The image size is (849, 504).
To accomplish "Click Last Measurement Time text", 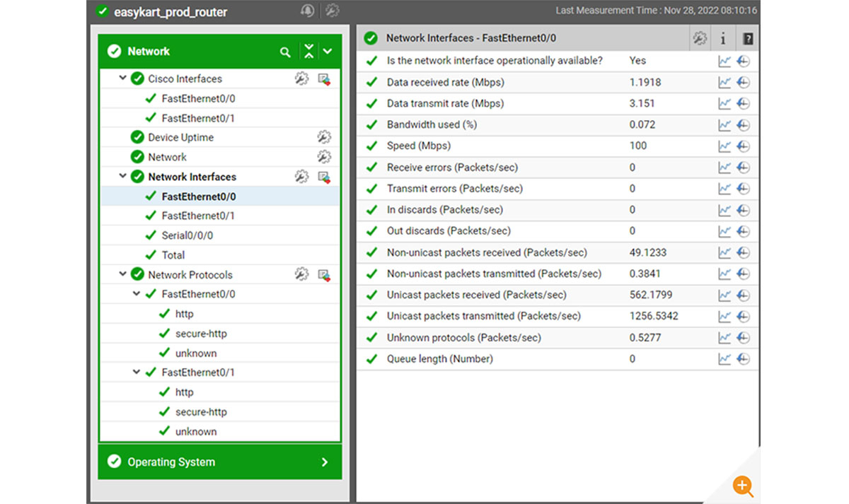I will (x=657, y=11).
